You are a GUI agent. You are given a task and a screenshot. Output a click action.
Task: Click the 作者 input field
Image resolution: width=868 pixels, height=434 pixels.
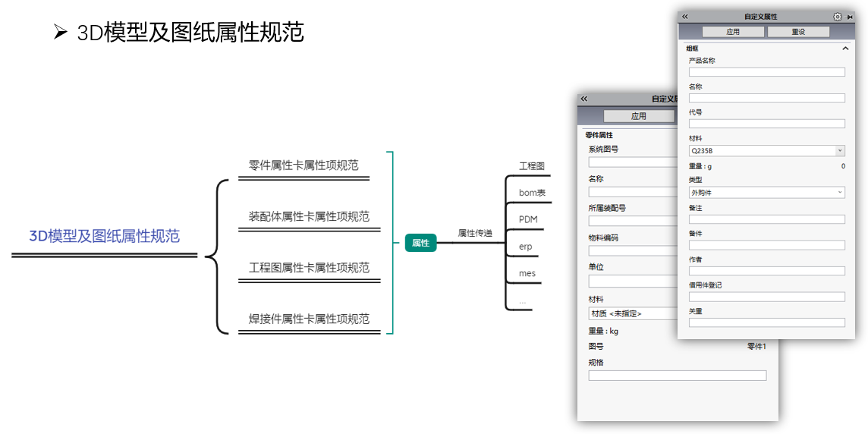pyautogui.click(x=766, y=271)
